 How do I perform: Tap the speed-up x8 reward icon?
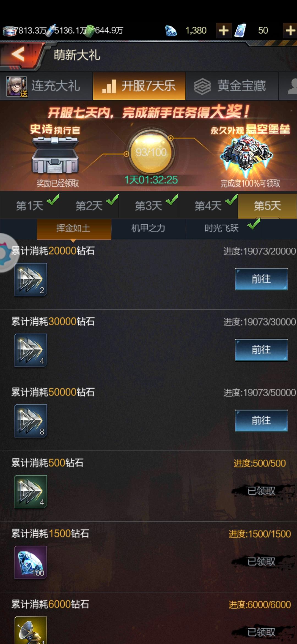pos(31,421)
